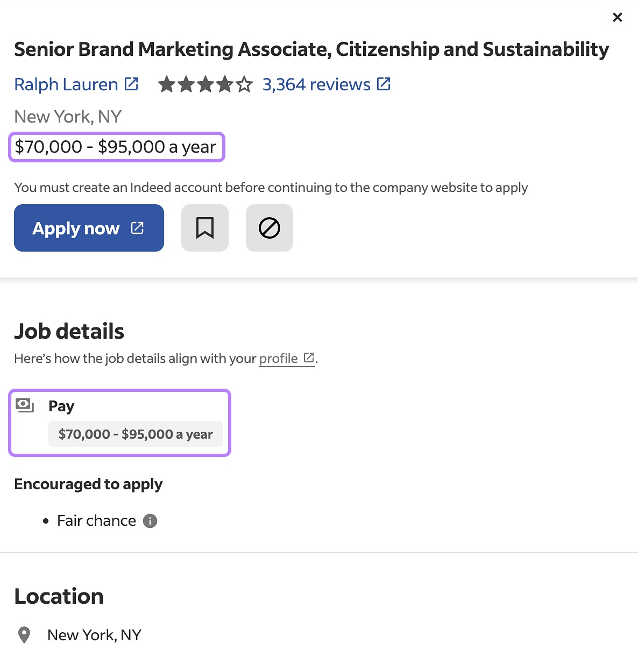Screen dimensions: 638x672
Task: Click the Pay money icon in Job details
Action: (x=25, y=406)
